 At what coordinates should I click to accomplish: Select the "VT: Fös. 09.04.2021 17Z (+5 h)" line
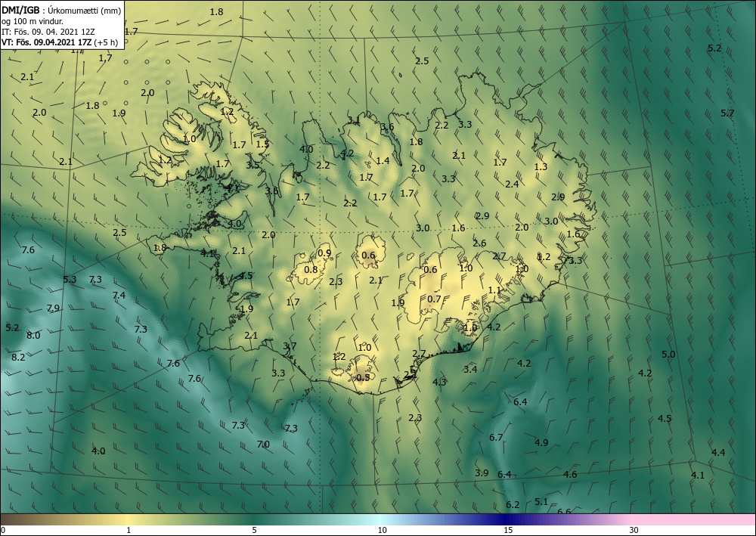tap(60, 42)
